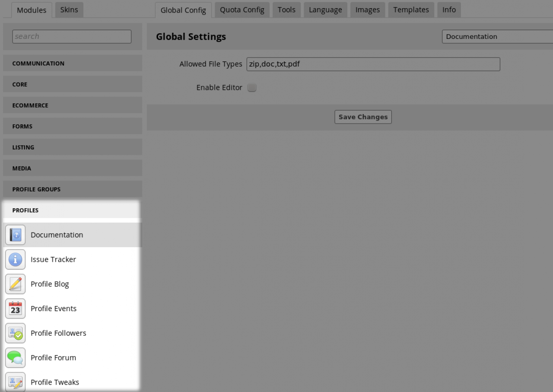Focus the module search field

72,36
